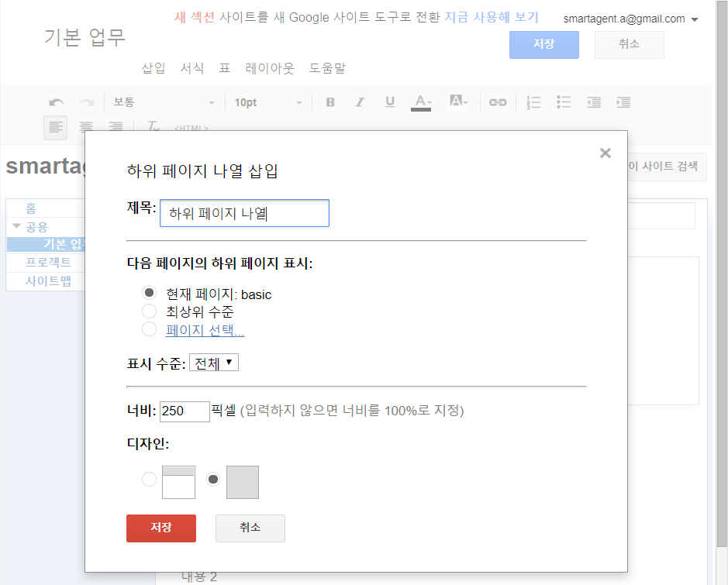Toggle italic text formatting icon
Viewport: 728px width, 585px height.
(360, 102)
